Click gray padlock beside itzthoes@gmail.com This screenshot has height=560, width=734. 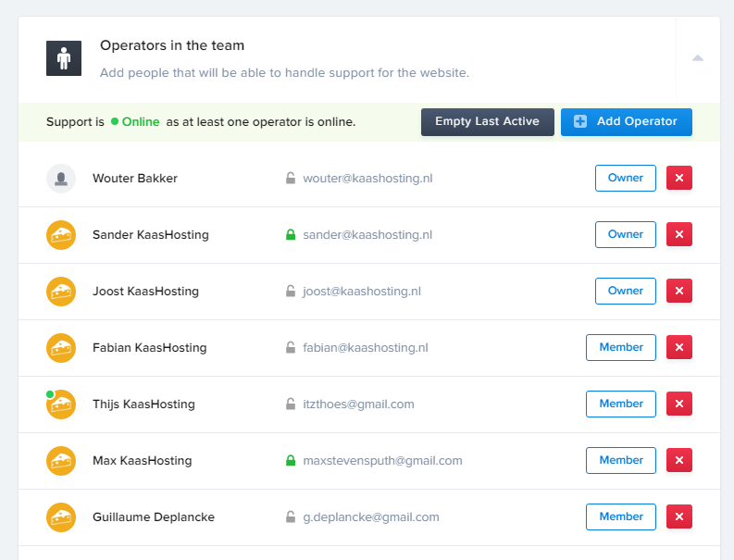(x=291, y=404)
